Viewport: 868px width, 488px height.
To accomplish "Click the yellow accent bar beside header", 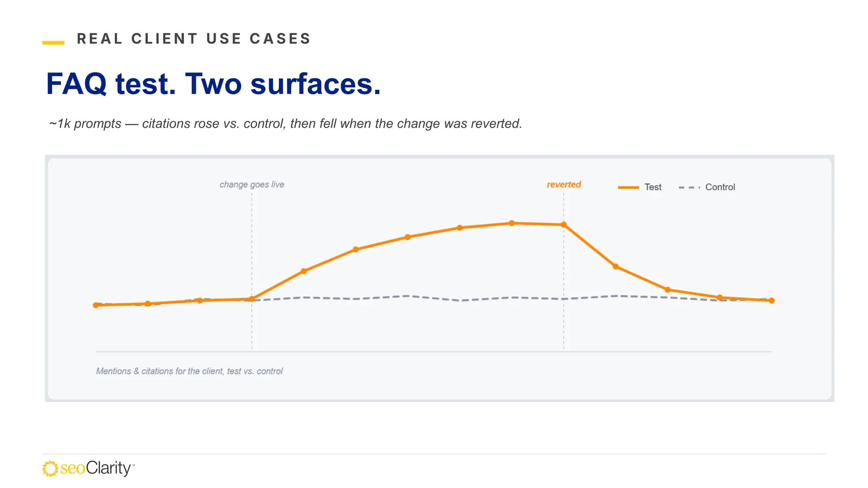I will point(53,43).
